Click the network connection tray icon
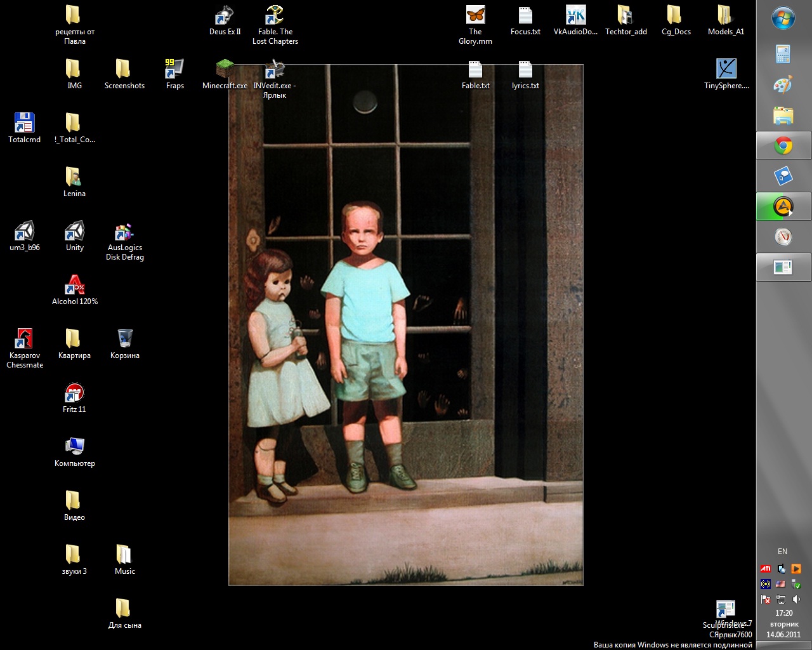This screenshot has height=650, width=812. click(x=781, y=599)
